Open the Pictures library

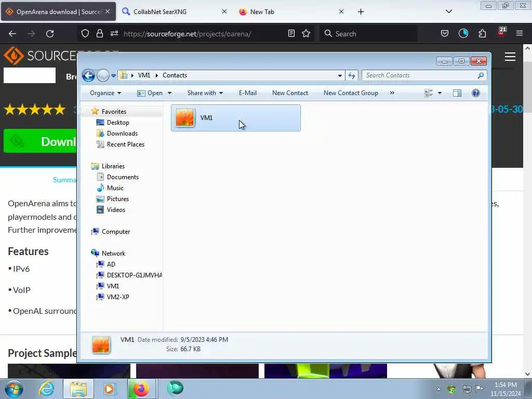pyautogui.click(x=118, y=199)
